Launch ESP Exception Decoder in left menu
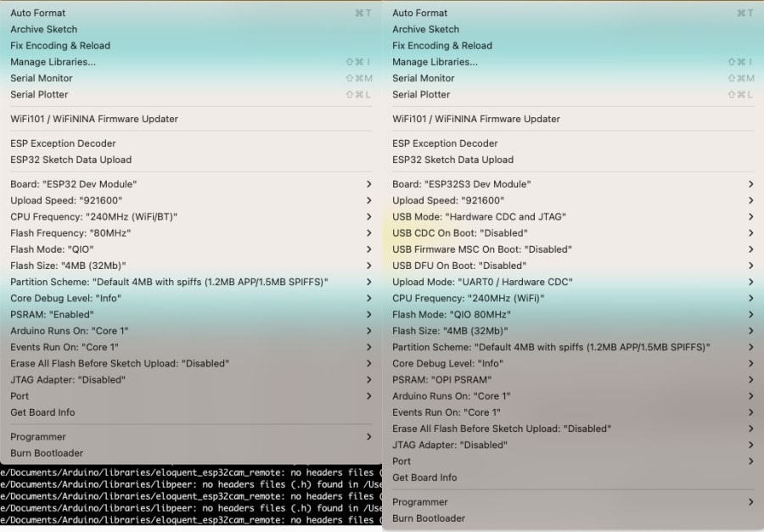Screen dimensions: 764x532 click(191, 143)
